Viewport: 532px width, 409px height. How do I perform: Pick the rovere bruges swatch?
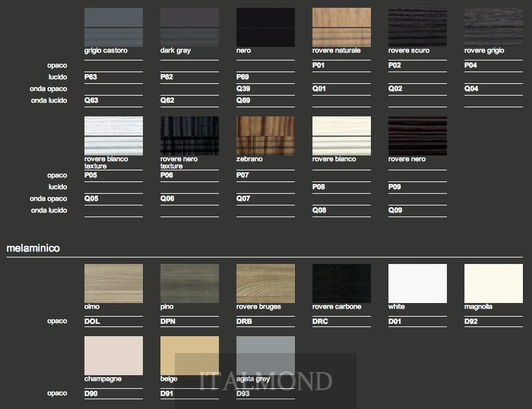point(265,284)
